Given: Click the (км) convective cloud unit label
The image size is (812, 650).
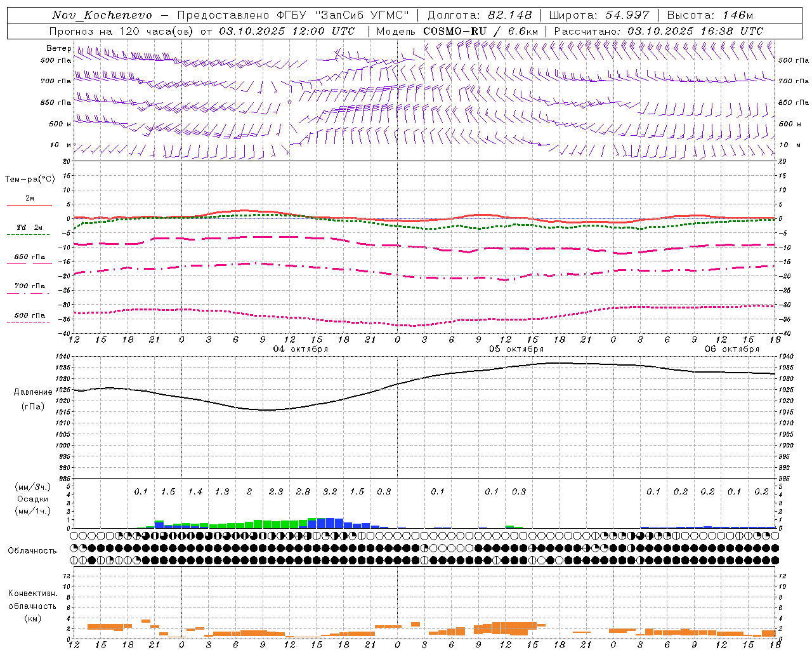Looking at the screenshot, I should (32, 618).
